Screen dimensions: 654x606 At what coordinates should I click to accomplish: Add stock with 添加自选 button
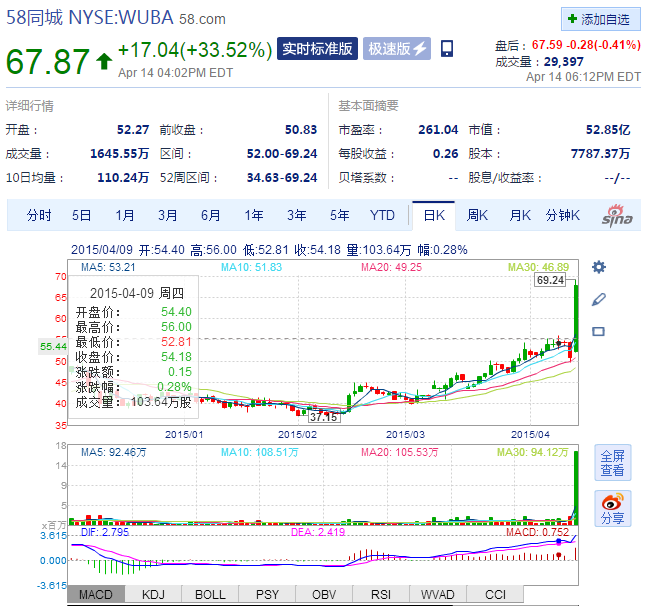(601, 19)
